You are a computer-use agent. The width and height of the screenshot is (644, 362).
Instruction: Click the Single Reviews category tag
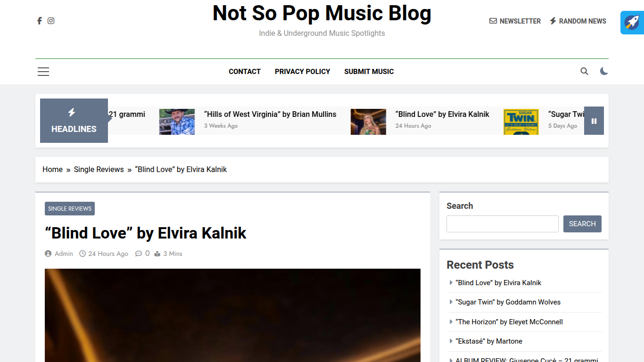pos(70,208)
